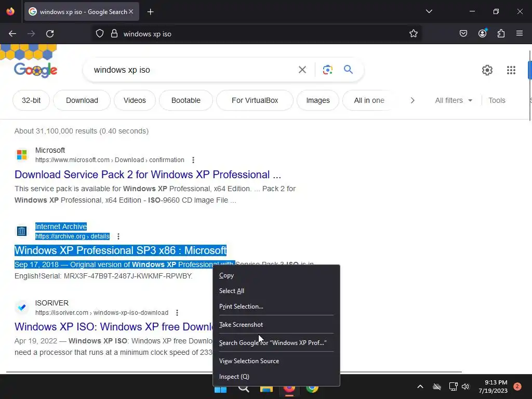Open Save to Pocket
Viewport: 532px width, 399px height.
(x=463, y=34)
